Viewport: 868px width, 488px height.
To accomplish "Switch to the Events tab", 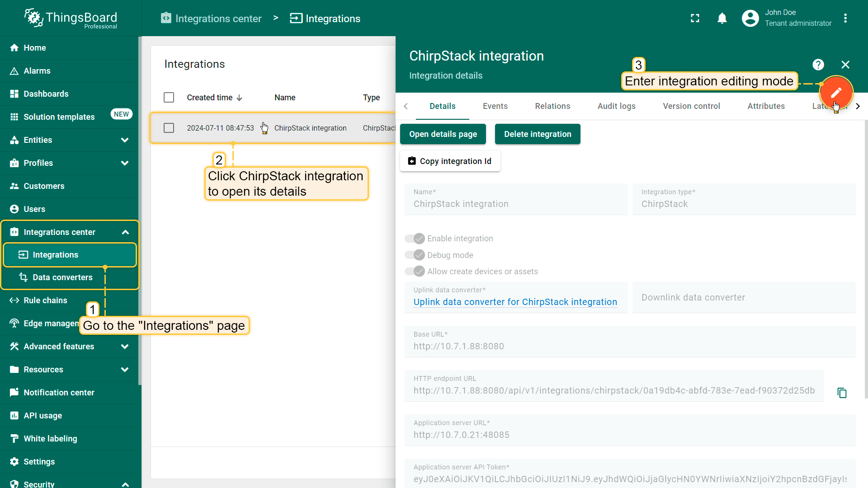I will [495, 106].
